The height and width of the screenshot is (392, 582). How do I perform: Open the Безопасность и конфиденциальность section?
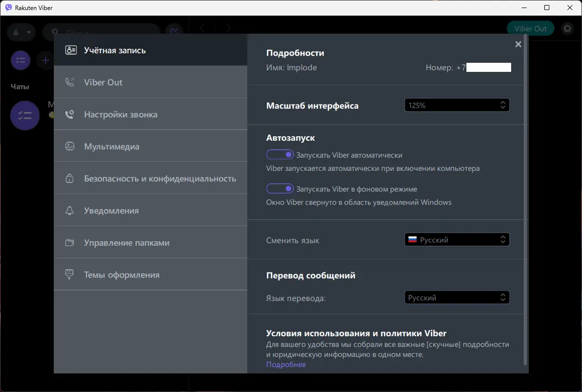(x=160, y=178)
